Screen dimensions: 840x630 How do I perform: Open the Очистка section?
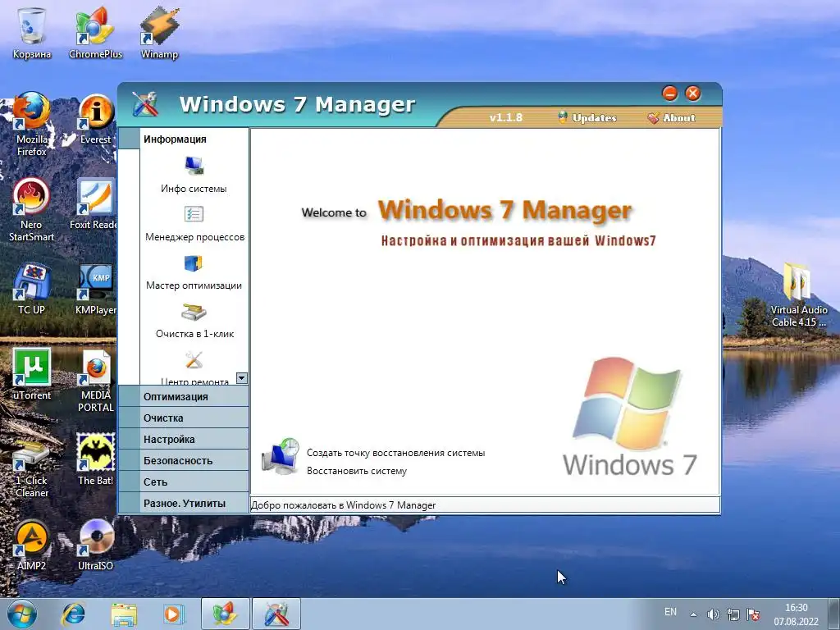(x=183, y=418)
